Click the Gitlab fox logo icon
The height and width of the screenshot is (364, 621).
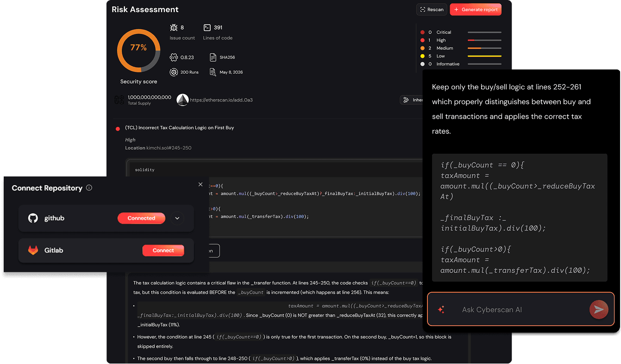pos(33,251)
